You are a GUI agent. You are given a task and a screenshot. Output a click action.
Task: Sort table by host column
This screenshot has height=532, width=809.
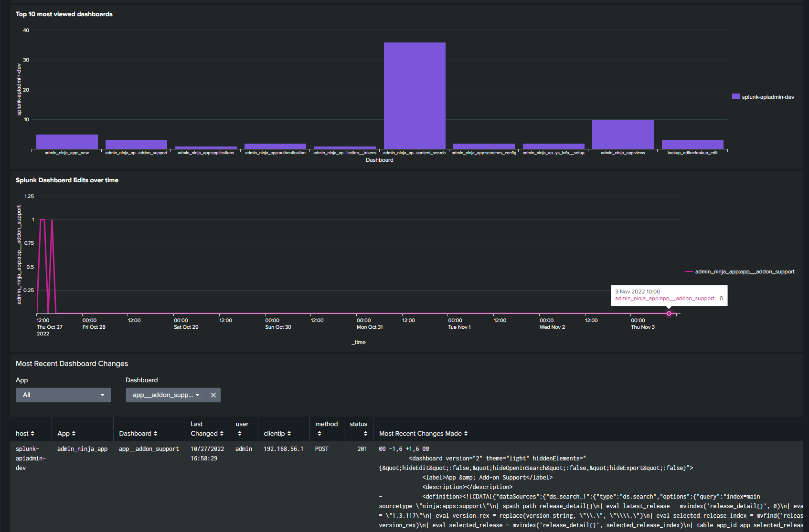pos(25,433)
